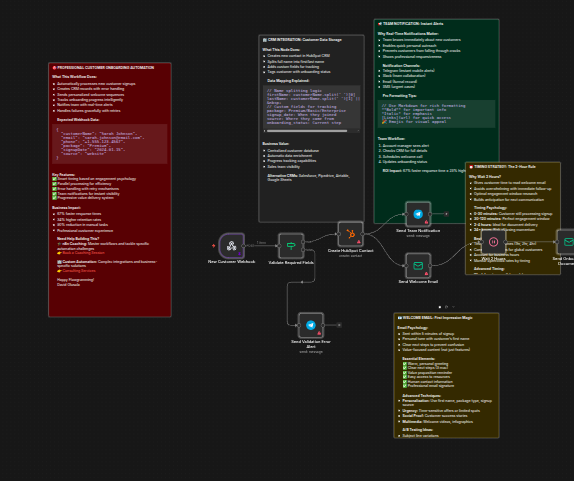Screen dimensions: 574x481
Task: Select the Send Welcome Email node
Action: 418,265
